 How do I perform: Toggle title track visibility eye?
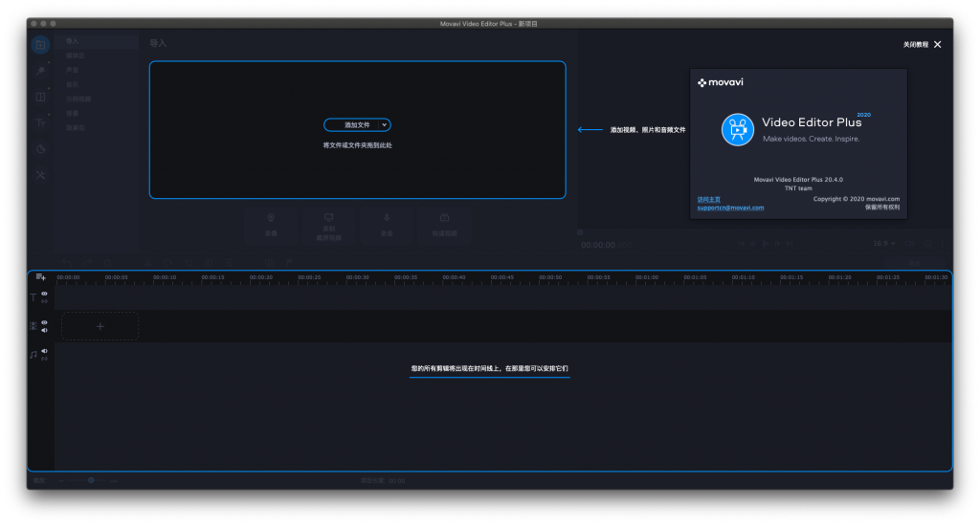click(x=44, y=294)
